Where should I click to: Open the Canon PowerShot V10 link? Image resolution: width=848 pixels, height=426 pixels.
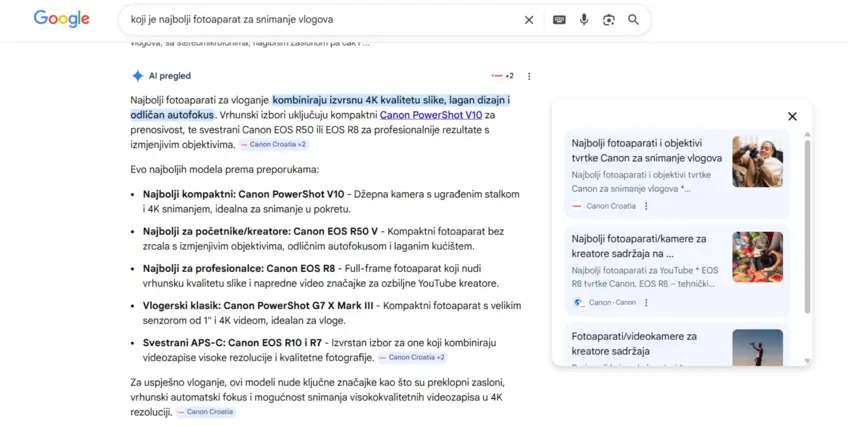[x=430, y=115]
